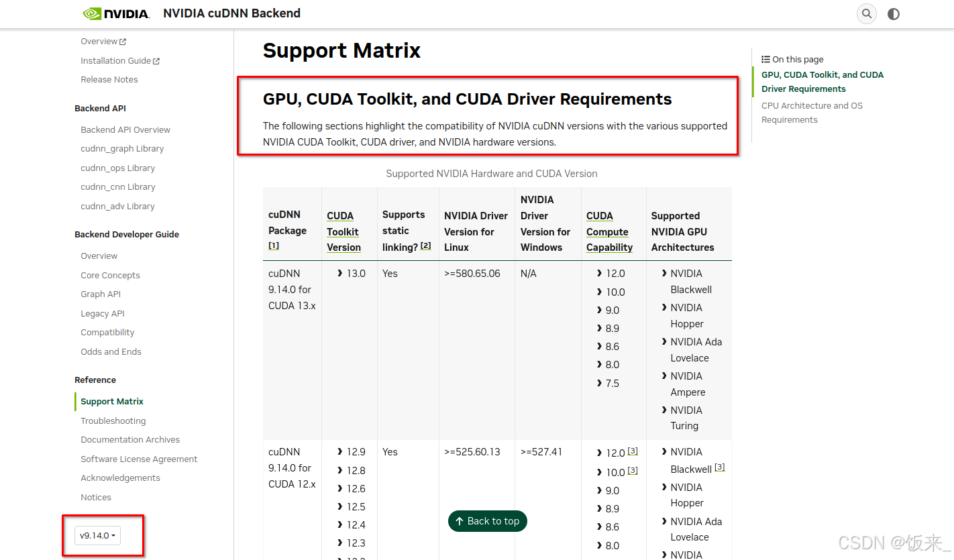Open cudnn_adv Library page
Screen dimensions: 954x560
pyautogui.click(x=117, y=206)
